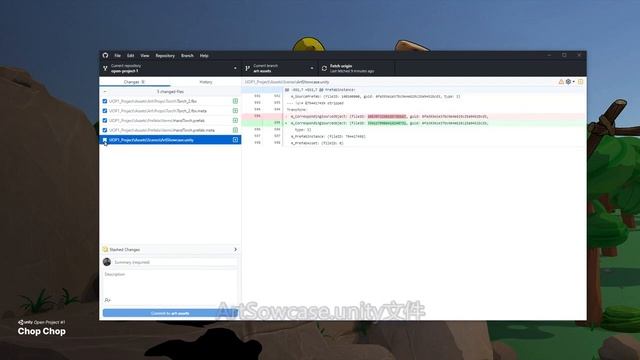Select the HandTorch.prefab.meta file row
This screenshot has width=640, height=360.
click(170, 130)
